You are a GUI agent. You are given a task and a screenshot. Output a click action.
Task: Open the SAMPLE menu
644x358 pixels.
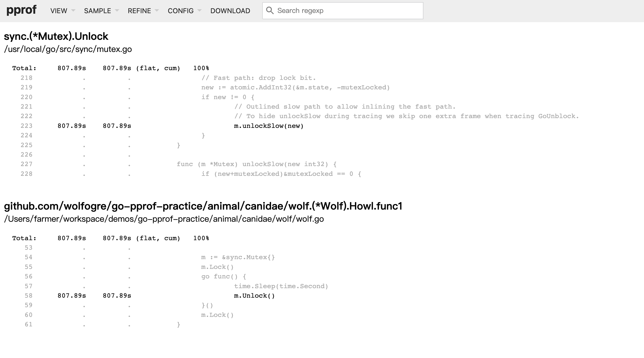point(97,11)
